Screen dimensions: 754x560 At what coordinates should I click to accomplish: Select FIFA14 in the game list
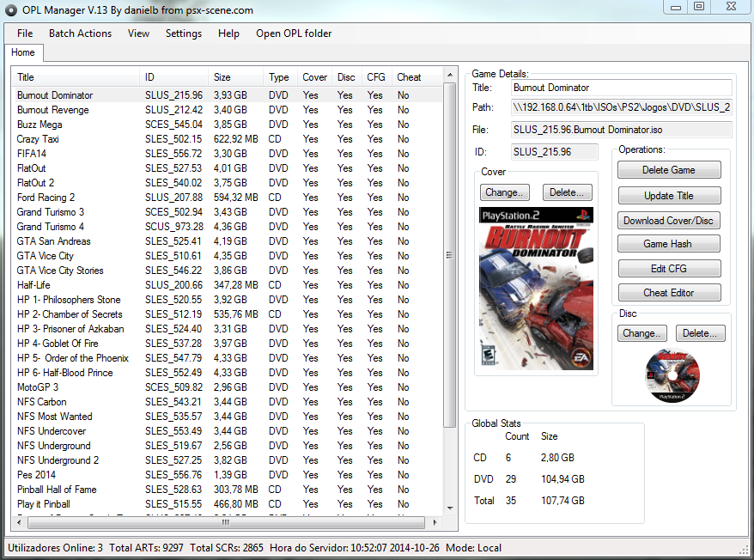[x=227, y=154]
